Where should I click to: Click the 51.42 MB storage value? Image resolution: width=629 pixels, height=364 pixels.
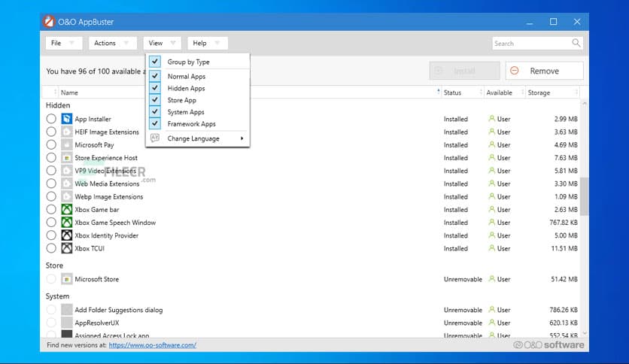[x=564, y=279]
